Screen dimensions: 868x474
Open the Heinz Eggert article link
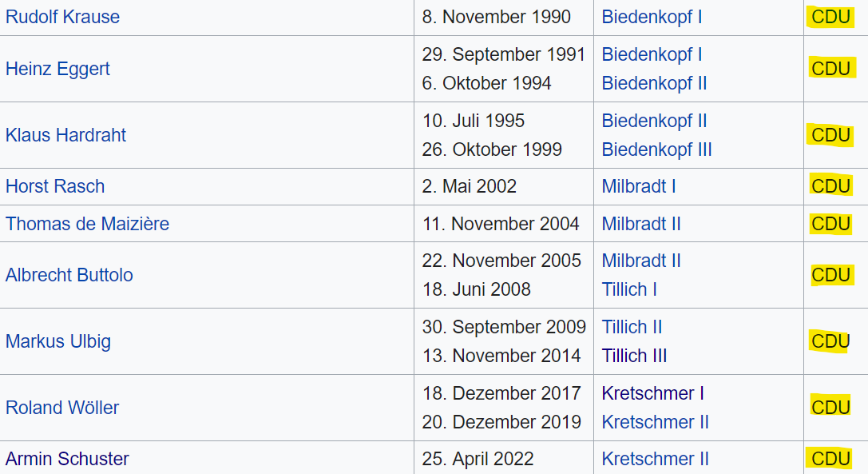[x=57, y=69]
